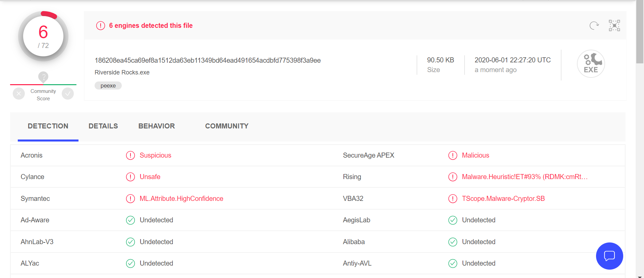Click the TScope.Malware-Cryptor.SB result

(x=503, y=199)
